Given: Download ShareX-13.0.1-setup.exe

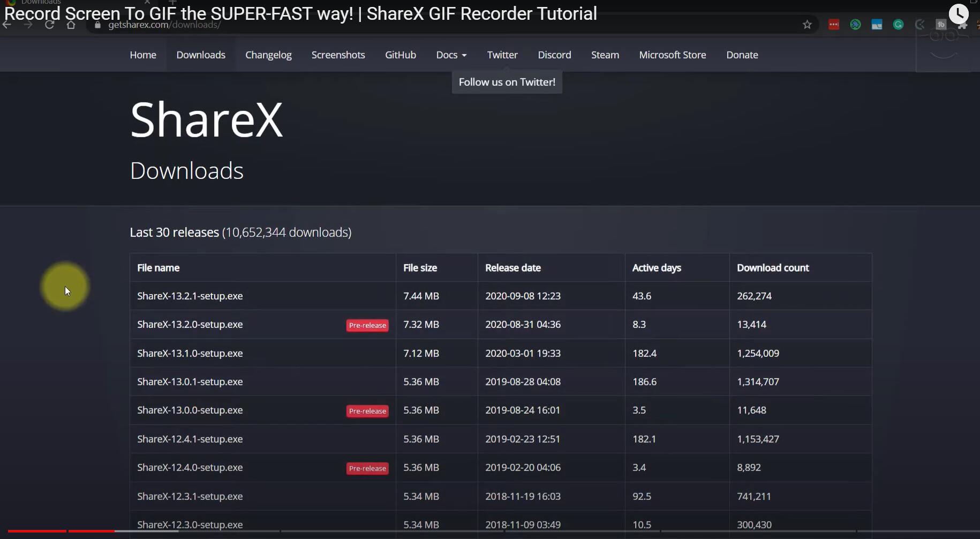Looking at the screenshot, I should point(190,381).
